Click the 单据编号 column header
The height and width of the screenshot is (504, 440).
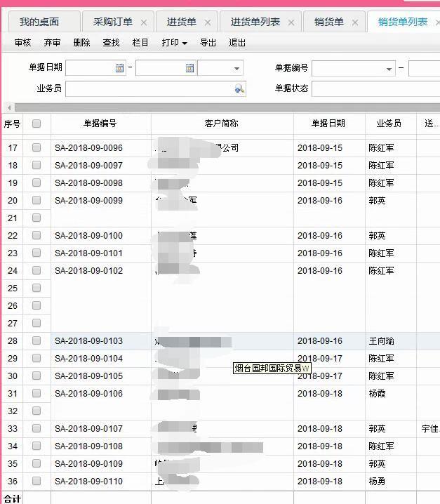[x=100, y=124]
